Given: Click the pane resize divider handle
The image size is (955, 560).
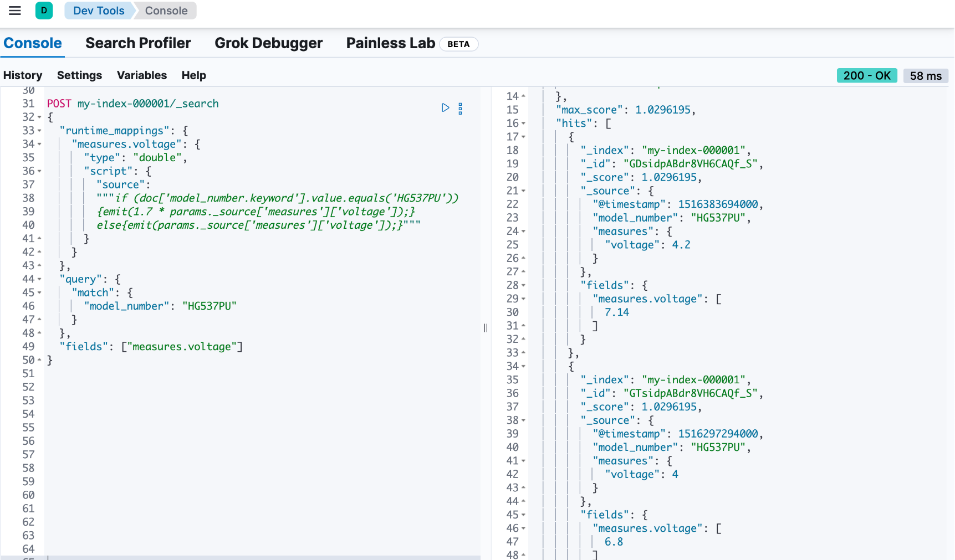Looking at the screenshot, I should click(x=486, y=328).
